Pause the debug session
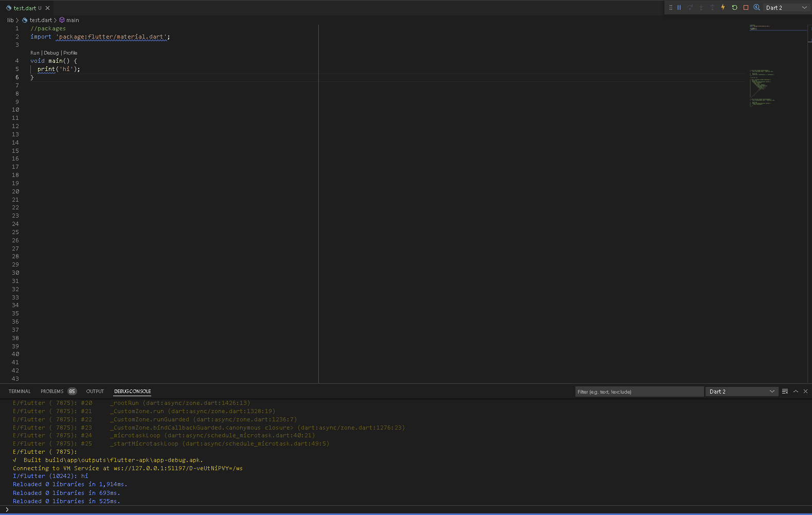Image resolution: width=812 pixels, height=515 pixels. pyautogui.click(x=679, y=8)
